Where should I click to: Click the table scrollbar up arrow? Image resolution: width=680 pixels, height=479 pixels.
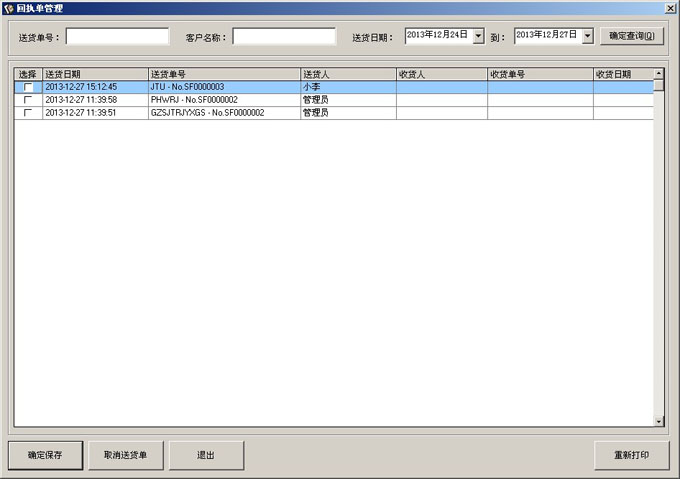click(658, 73)
